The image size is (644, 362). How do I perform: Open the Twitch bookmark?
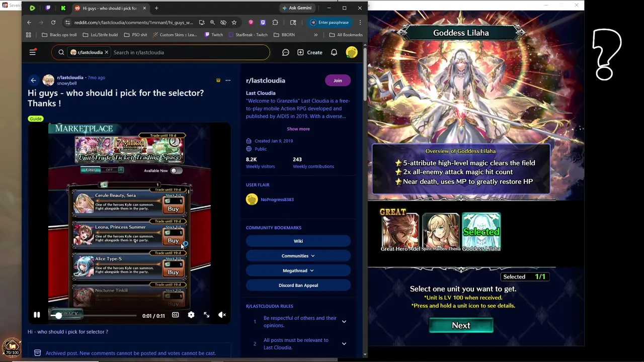pyautogui.click(x=214, y=35)
